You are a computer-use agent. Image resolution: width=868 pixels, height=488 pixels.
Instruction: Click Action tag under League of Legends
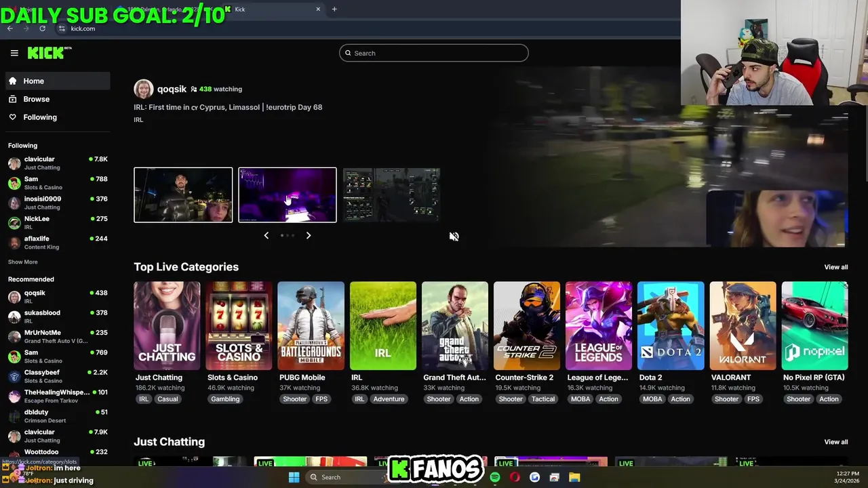click(609, 399)
